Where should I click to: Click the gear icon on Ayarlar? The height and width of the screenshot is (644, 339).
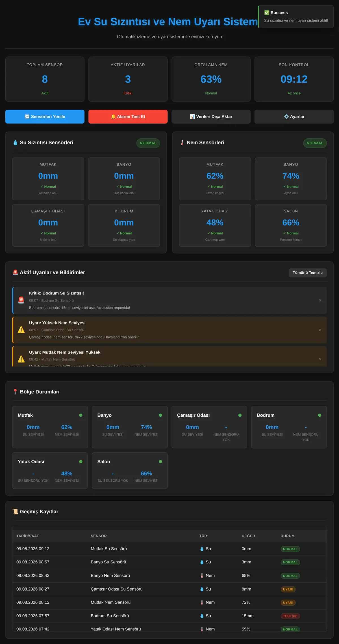[286, 117]
